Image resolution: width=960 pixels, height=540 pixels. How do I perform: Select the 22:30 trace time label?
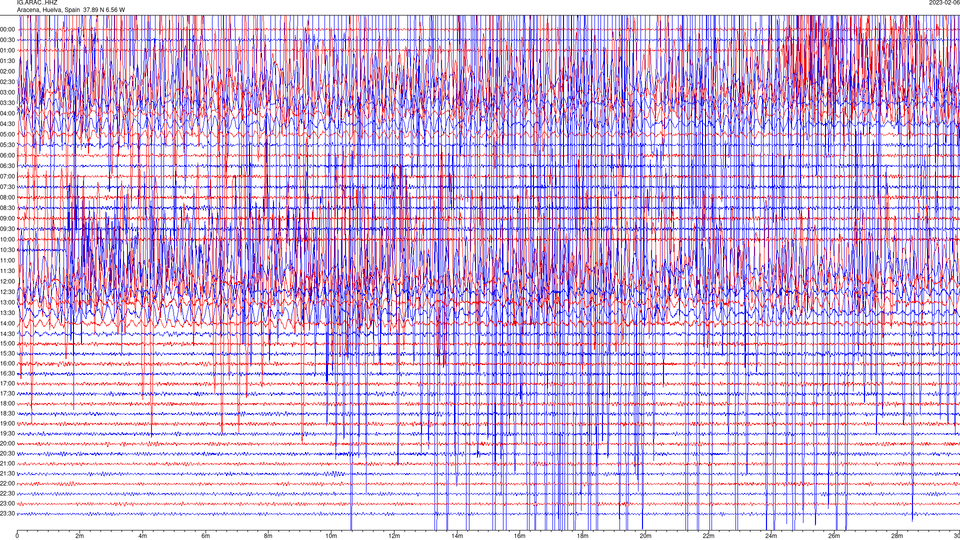tap(7, 493)
